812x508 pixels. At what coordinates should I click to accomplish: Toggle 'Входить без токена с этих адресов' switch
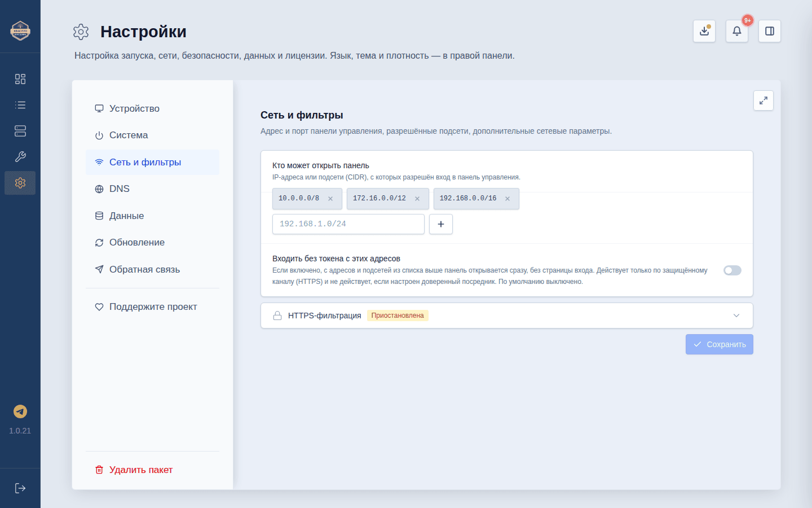(732, 270)
